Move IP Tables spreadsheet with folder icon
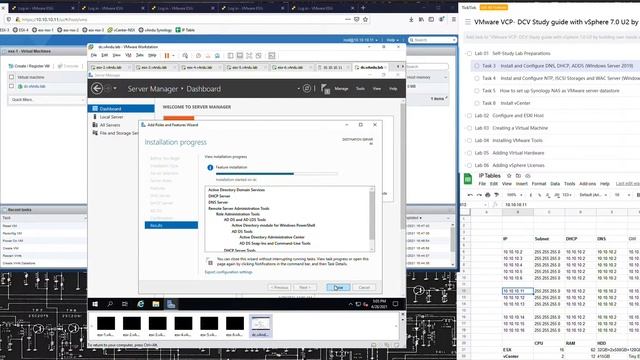 click(x=518, y=176)
